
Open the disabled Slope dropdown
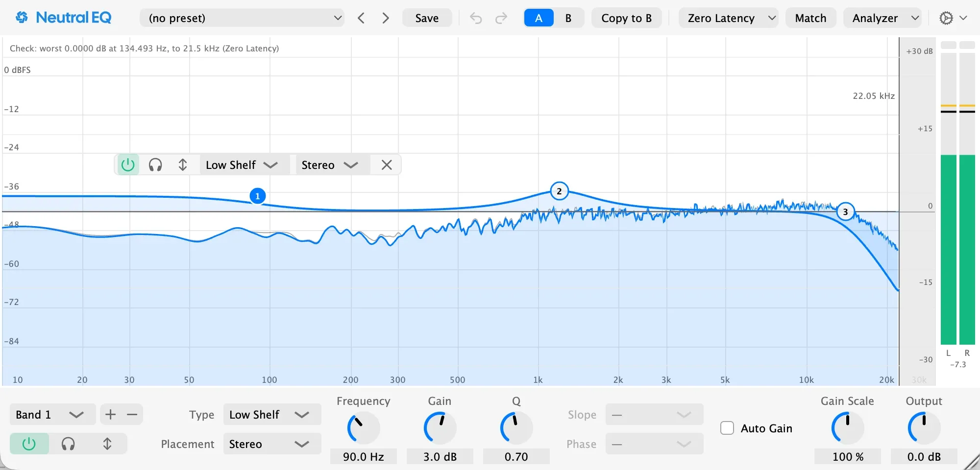click(x=654, y=414)
